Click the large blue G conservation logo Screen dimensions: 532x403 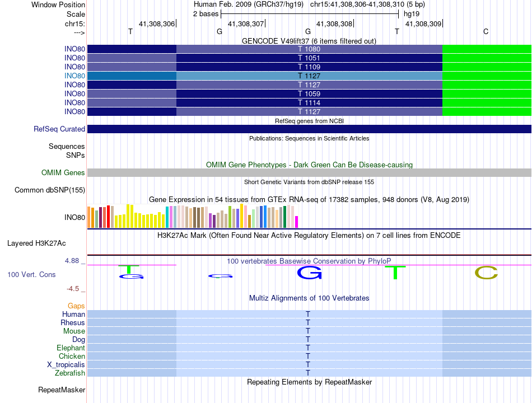click(x=309, y=273)
